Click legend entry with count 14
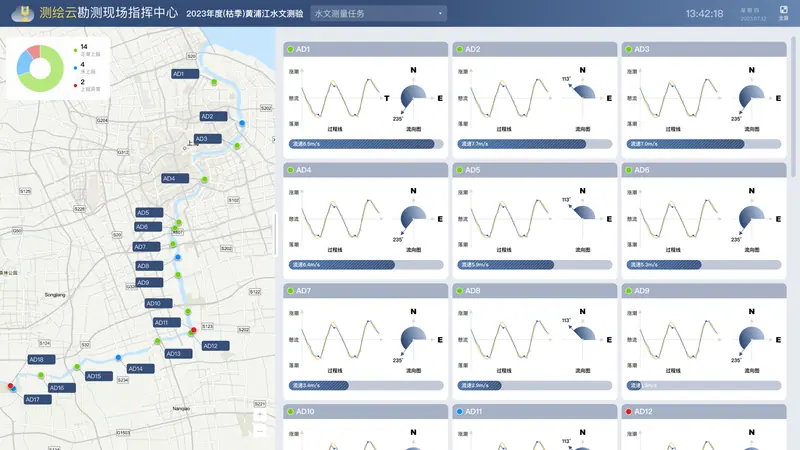 87,50
